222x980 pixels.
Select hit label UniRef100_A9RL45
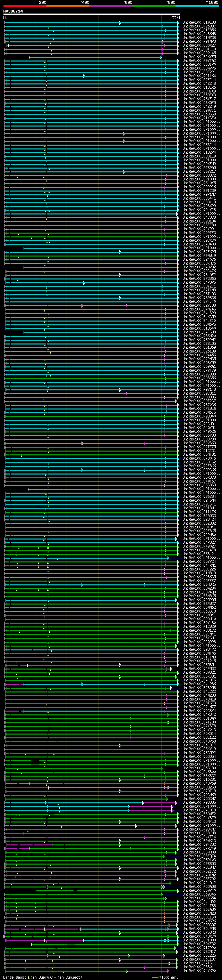coord(199,53)
